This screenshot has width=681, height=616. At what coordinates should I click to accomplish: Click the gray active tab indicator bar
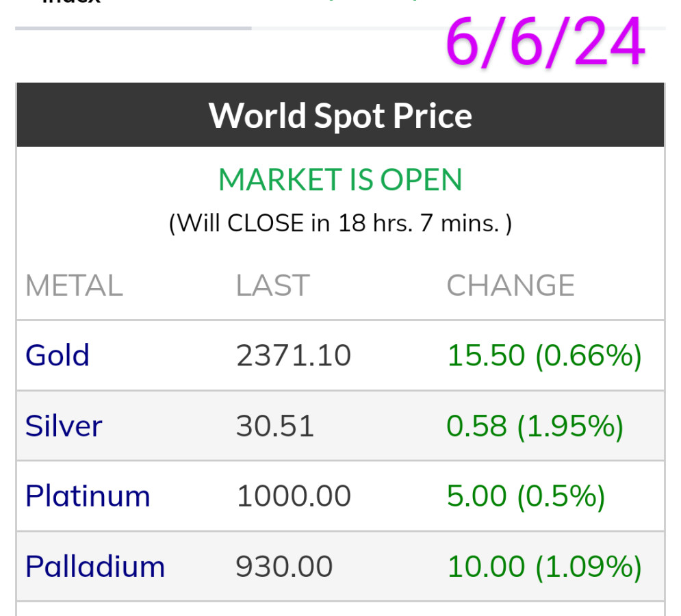coord(133,28)
